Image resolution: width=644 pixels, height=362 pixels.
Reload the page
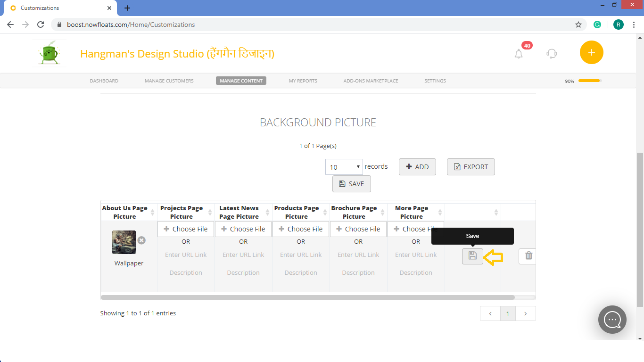click(41, 25)
